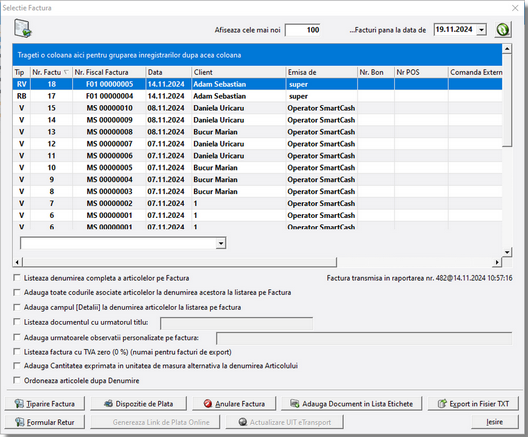Open the date picker dropdown for 19.11.2024
This screenshot has height=437, width=528.
(482, 30)
